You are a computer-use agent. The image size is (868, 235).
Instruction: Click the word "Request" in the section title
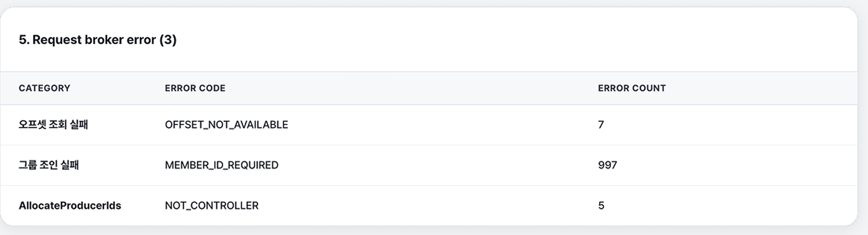[57, 39]
